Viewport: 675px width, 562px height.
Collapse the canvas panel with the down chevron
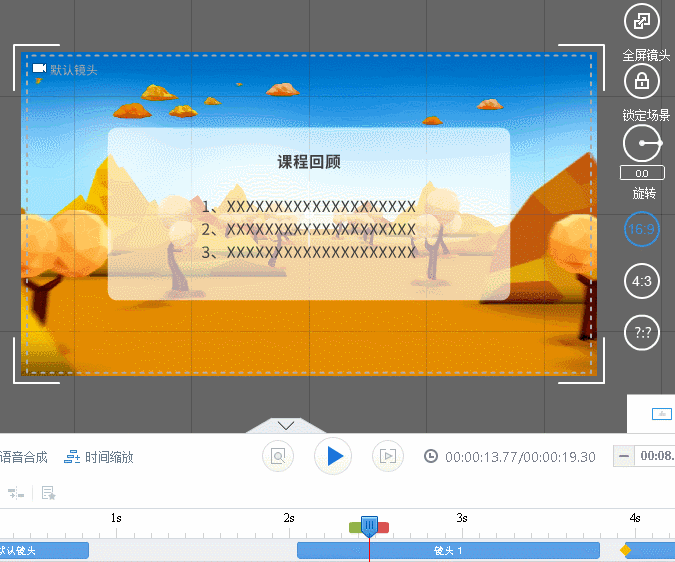pyautogui.click(x=286, y=425)
